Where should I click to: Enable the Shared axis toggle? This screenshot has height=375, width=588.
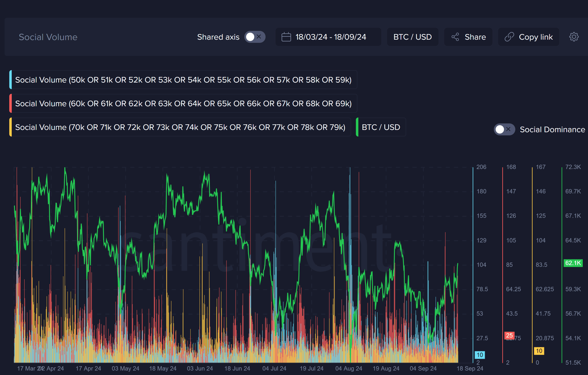[255, 37]
